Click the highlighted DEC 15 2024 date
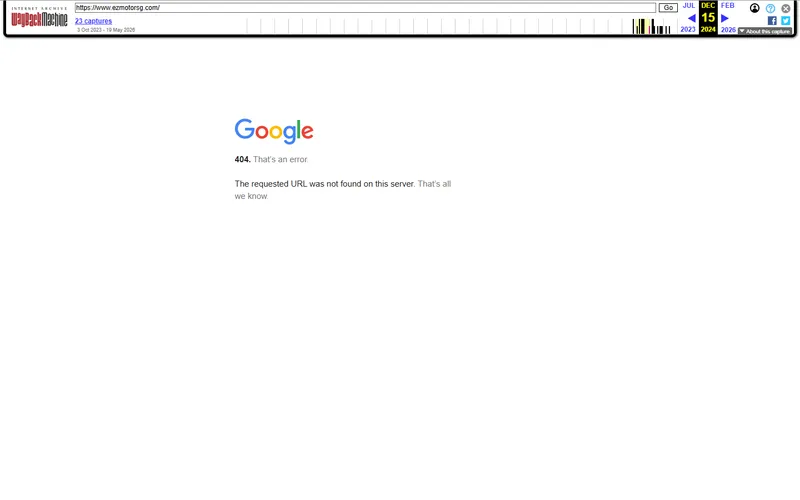This screenshot has height=500, width=800. pos(708,17)
